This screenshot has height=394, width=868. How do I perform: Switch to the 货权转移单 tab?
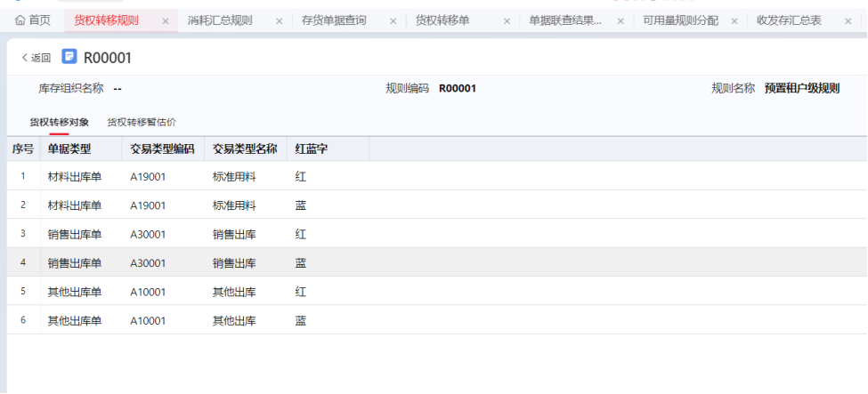[442, 20]
